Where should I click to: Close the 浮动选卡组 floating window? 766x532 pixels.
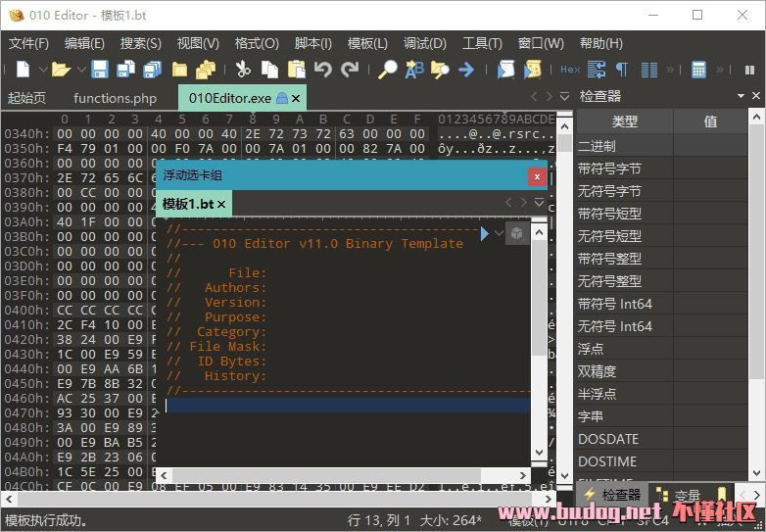pos(537,177)
